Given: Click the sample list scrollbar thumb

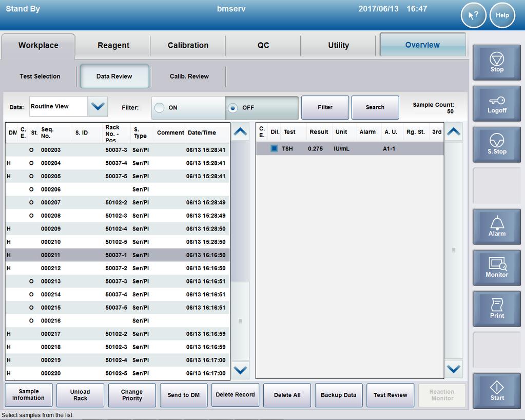Looking at the screenshot, I should (240, 321).
